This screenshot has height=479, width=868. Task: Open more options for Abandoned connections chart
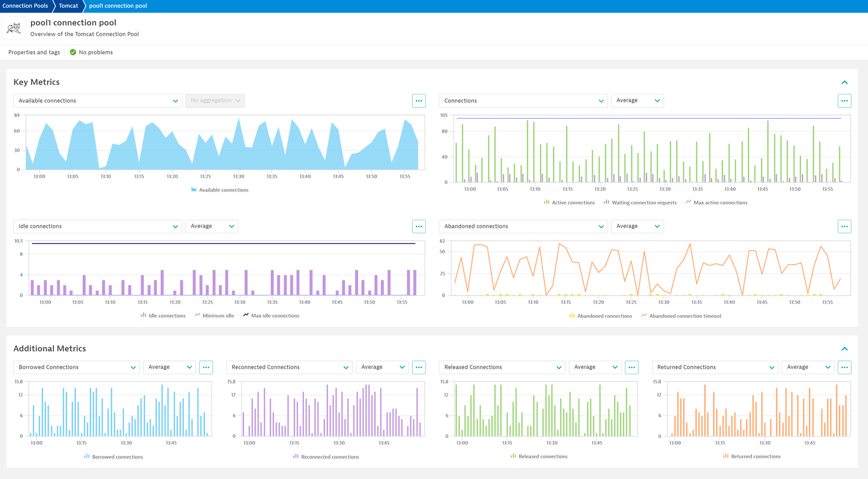(x=844, y=226)
